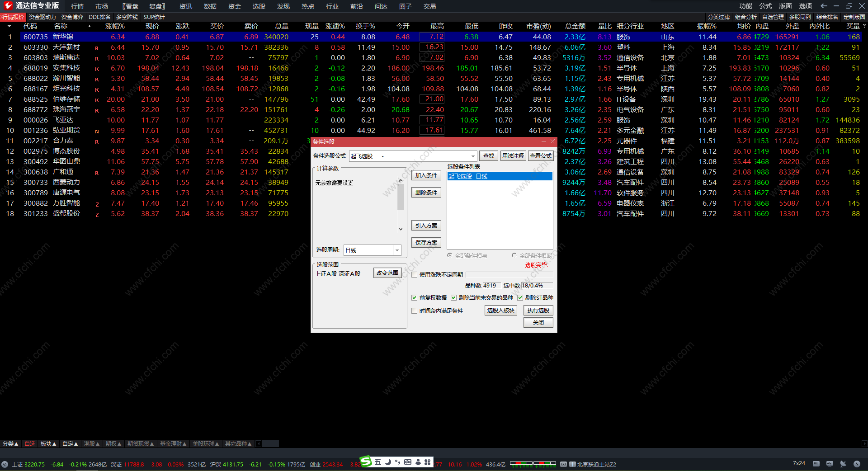The image size is (868, 471).
Task: Click the IME user account icon
Action: pos(418,462)
